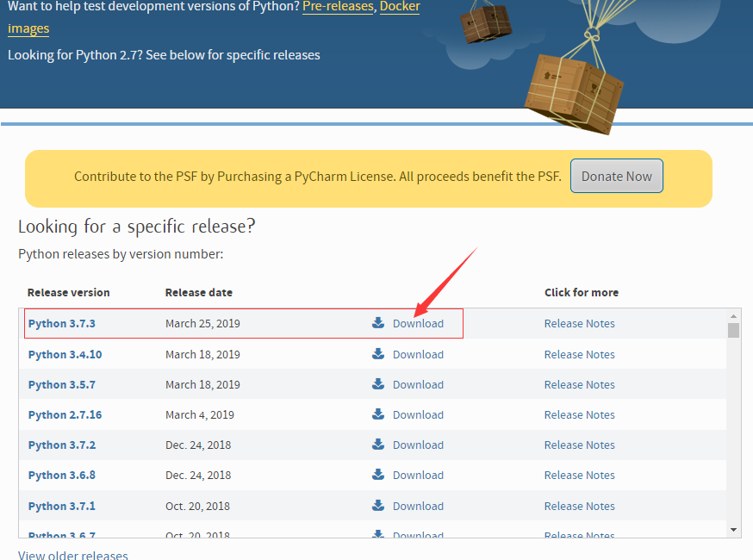Click the Looking for a specific release heading
This screenshot has height=560, width=753.
point(137,227)
